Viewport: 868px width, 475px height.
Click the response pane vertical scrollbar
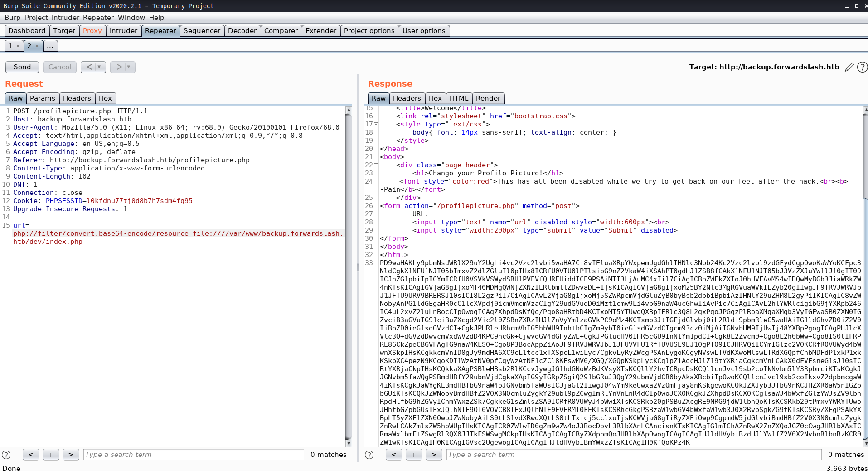click(x=865, y=276)
